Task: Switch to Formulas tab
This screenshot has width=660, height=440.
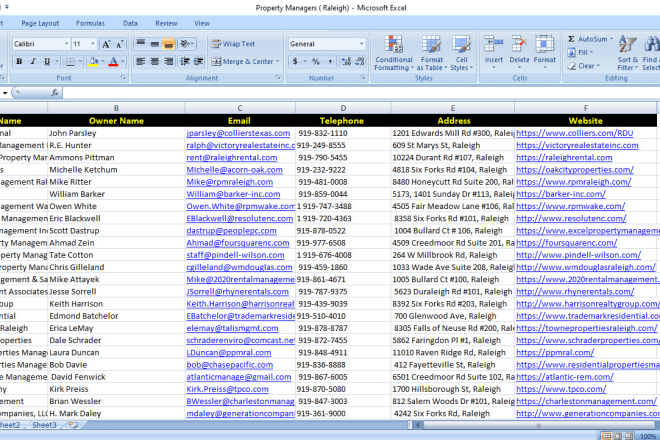Action: pyautogui.click(x=90, y=24)
